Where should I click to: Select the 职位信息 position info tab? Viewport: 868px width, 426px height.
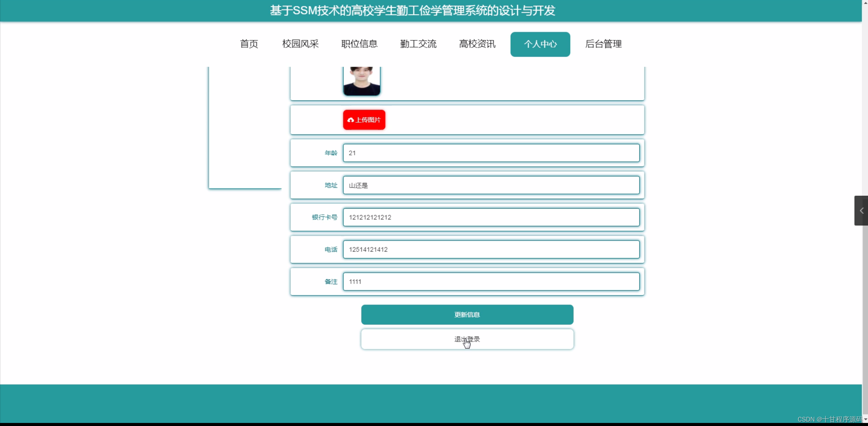359,44
